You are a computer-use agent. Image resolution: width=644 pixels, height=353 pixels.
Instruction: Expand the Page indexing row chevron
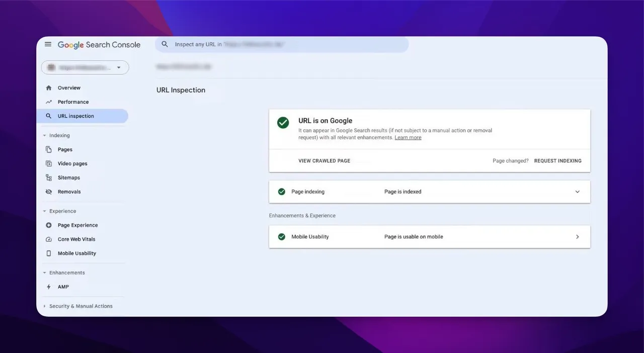[x=578, y=192]
